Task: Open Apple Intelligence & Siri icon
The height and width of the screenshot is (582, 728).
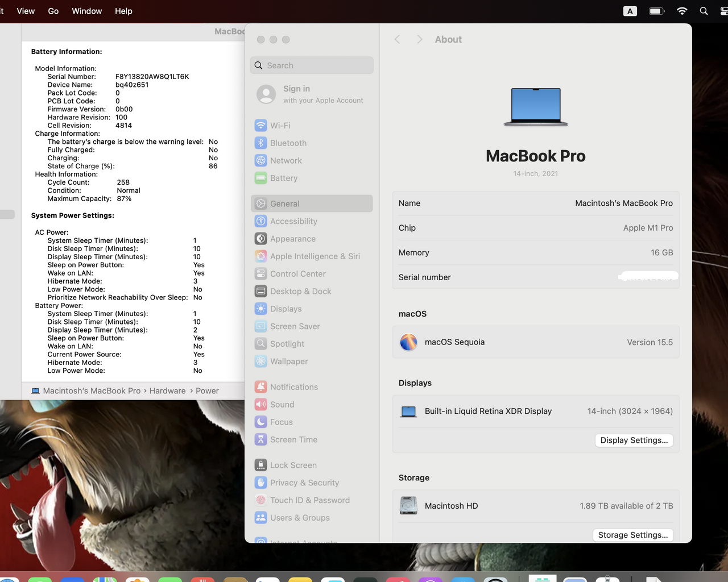Action: [260, 256]
